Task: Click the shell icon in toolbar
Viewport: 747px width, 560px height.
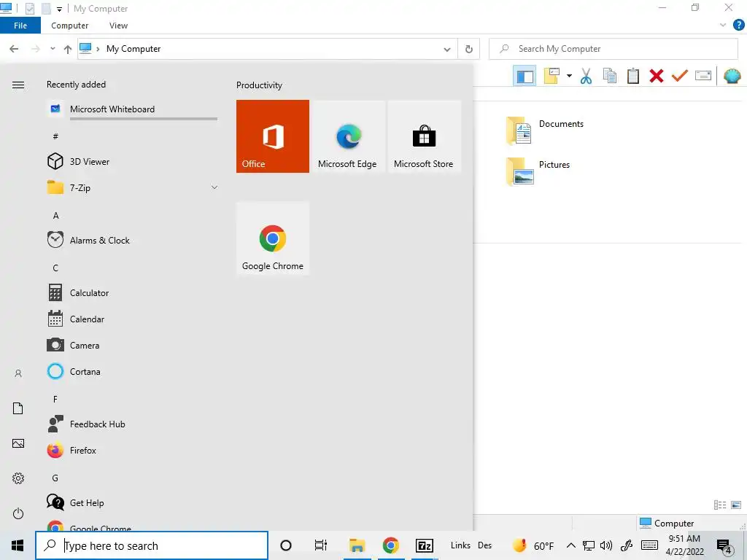Action: (732, 76)
